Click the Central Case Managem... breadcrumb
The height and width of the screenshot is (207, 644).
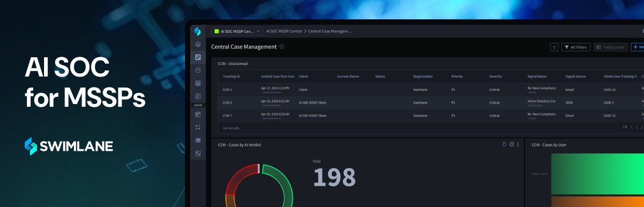330,31
